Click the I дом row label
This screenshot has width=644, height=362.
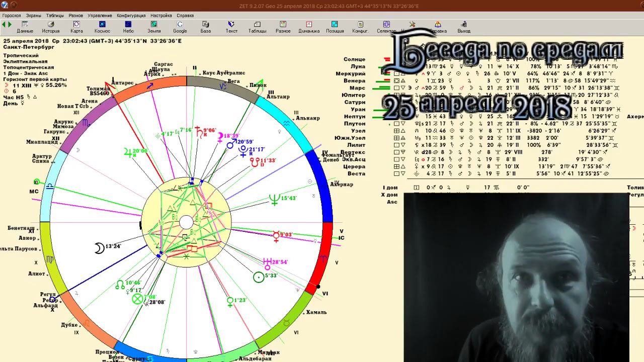(x=390, y=188)
